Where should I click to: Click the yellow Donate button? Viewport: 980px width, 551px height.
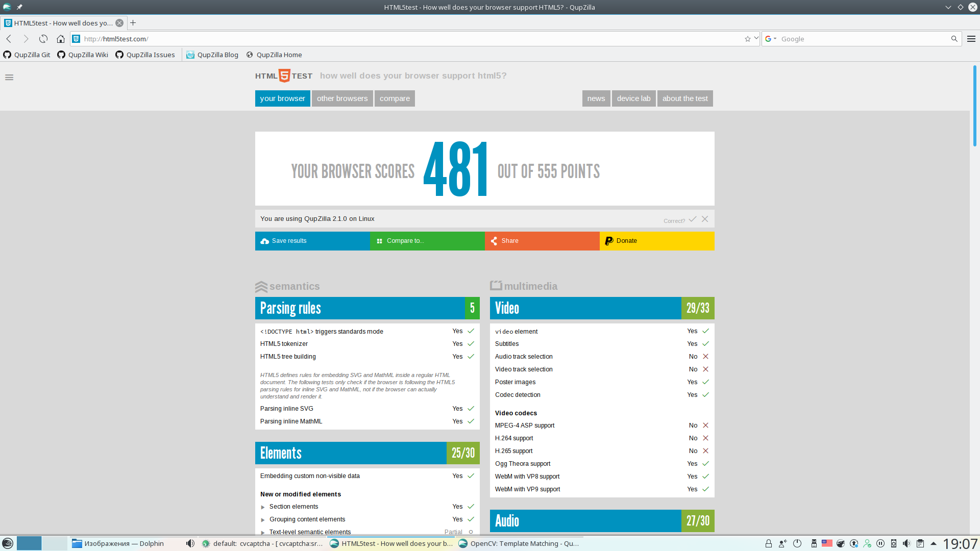click(657, 241)
